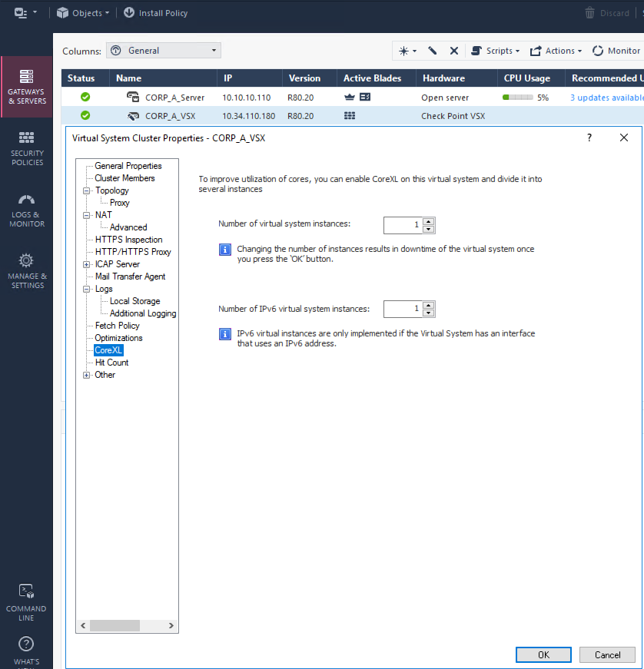Image resolution: width=644 pixels, height=669 pixels.
Task: Click the Discard trash icon
Action: (589, 13)
